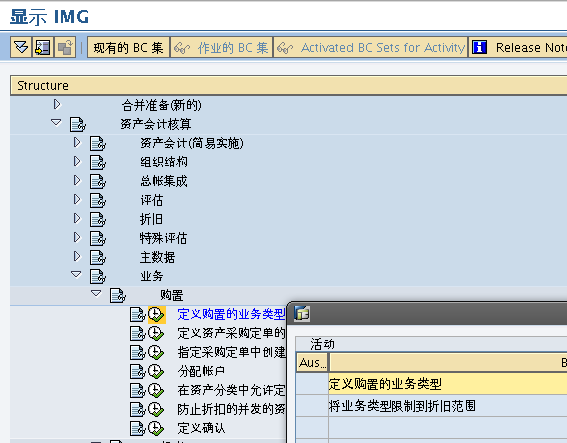Expand the 合并准备(新的) tree node
This screenshot has width=567, height=443.
(57, 105)
